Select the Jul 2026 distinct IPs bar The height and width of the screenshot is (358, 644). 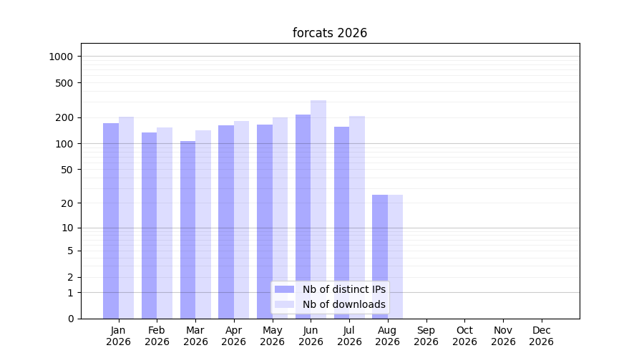[x=342, y=223]
